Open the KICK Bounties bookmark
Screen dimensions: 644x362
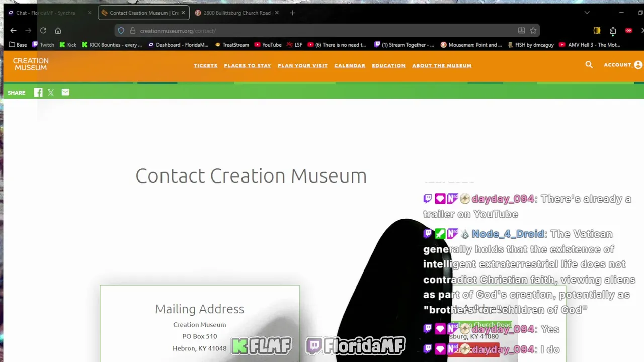112,45
